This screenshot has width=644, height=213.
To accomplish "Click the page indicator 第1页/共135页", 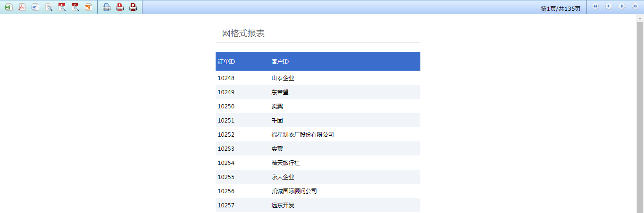I will tap(560, 8).
